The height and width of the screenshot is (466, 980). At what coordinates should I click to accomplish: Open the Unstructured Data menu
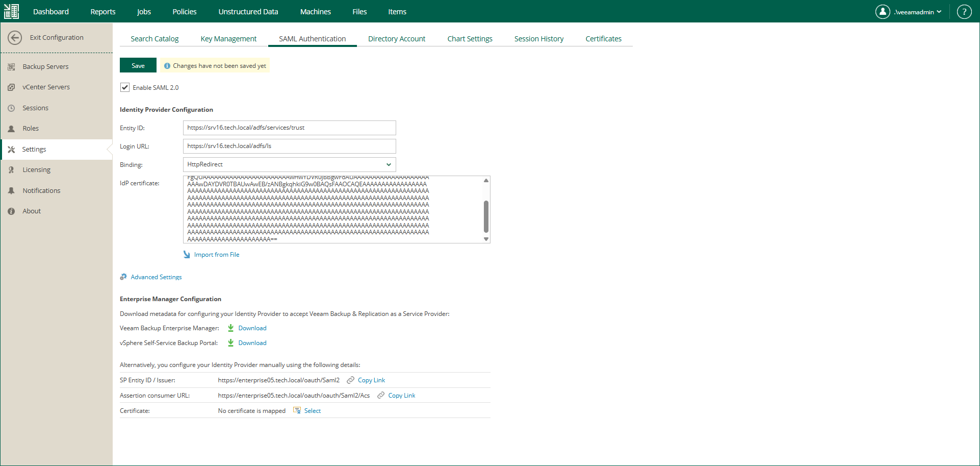(248, 11)
